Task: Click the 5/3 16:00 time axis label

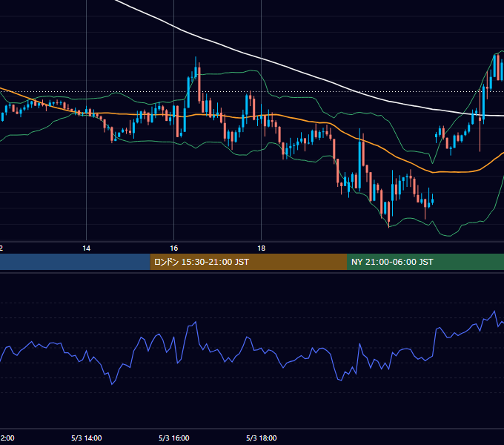Action: tap(174, 438)
